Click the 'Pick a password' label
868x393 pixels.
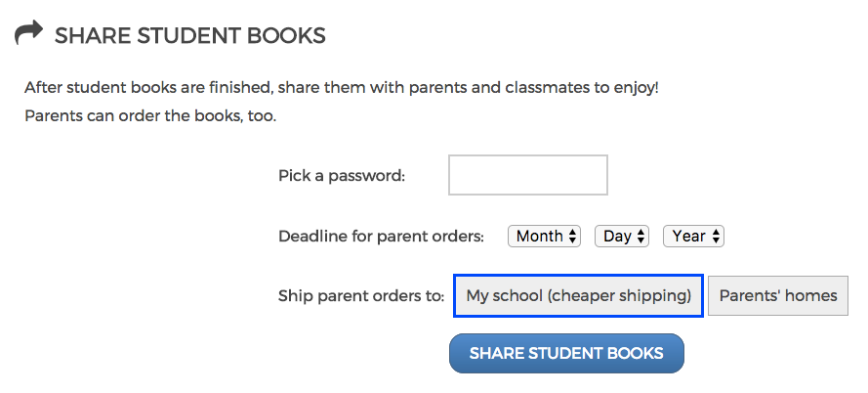tap(342, 176)
